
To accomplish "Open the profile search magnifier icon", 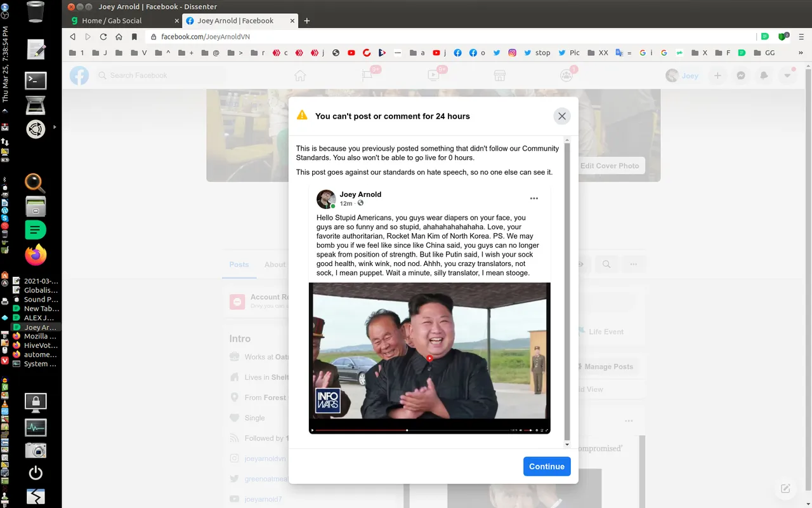I will (x=606, y=265).
